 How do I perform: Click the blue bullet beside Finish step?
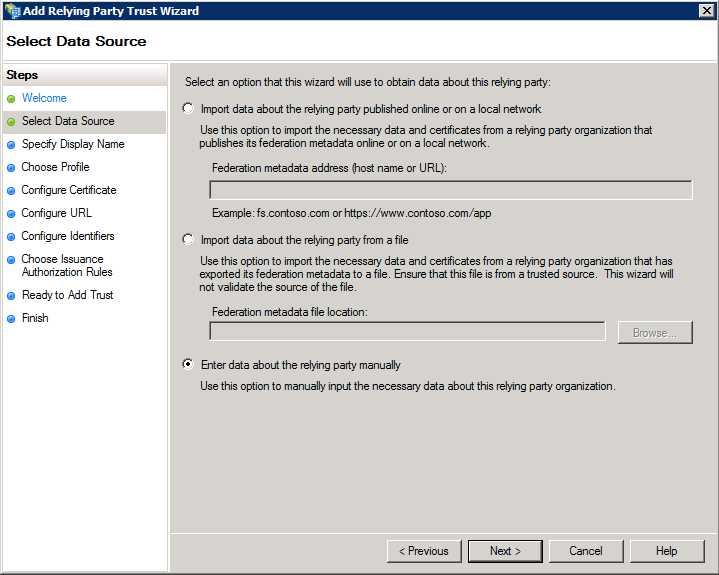(x=11, y=319)
